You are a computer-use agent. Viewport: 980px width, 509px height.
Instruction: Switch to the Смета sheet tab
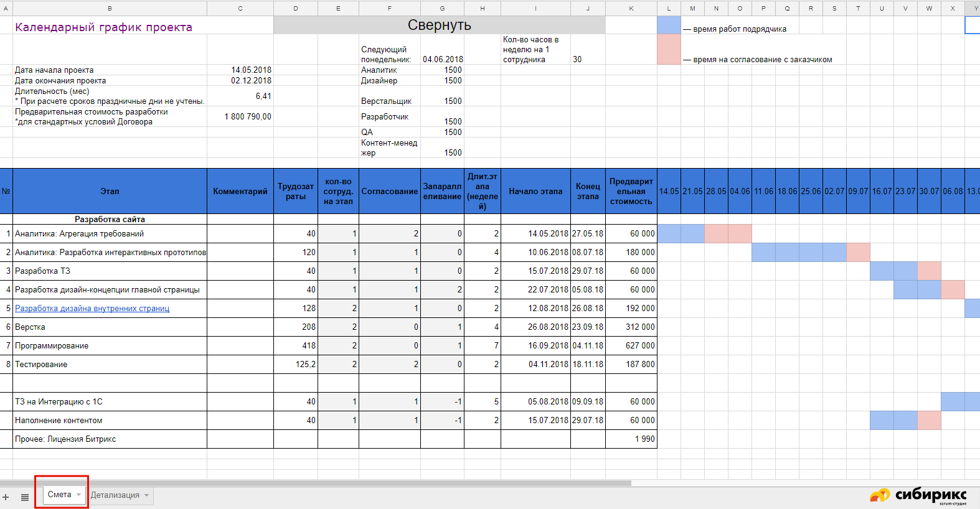pyautogui.click(x=60, y=495)
